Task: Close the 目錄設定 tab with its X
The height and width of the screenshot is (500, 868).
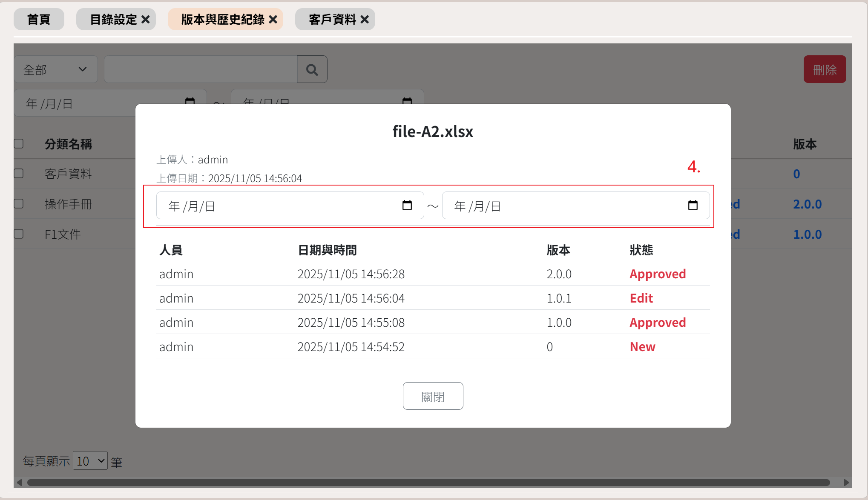Action: [x=146, y=20]
